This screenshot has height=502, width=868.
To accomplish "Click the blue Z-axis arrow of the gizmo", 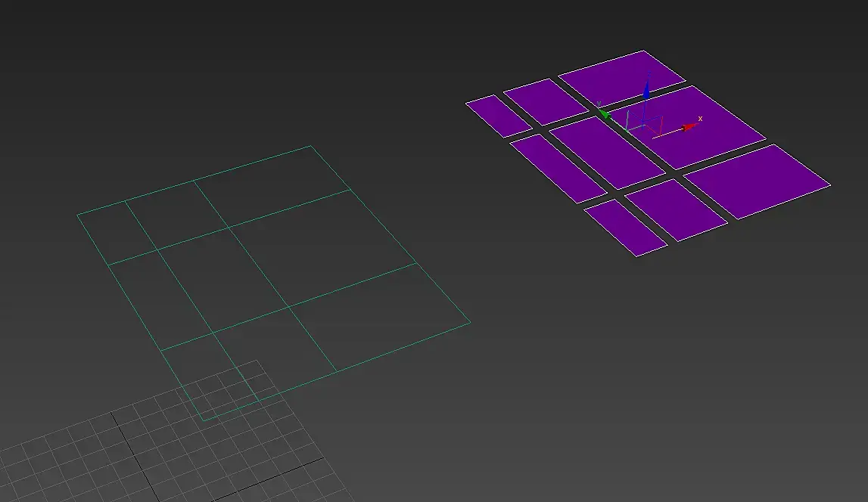I will 646,91.
